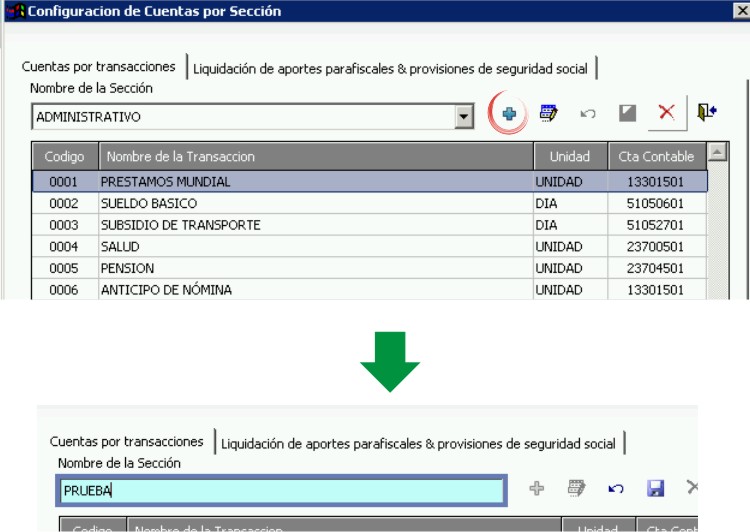Click the red X delete icon
750x532 pixels.
(666, 112)
